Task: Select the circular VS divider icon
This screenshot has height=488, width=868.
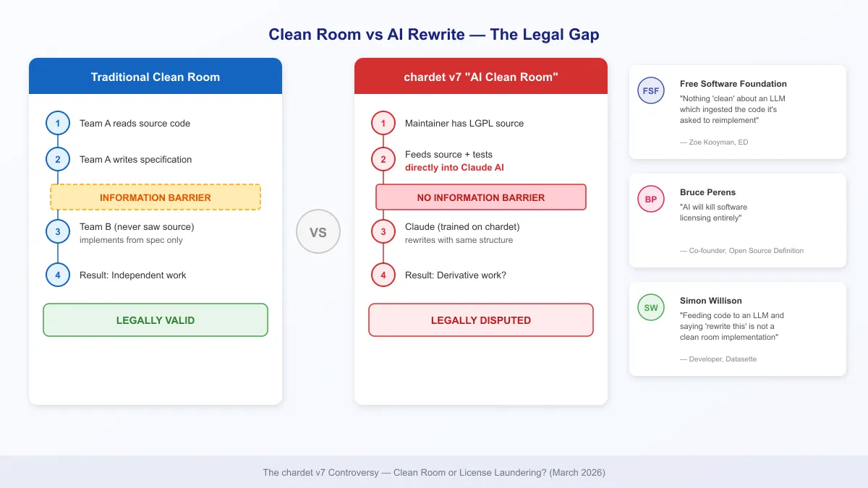Action: [318, 231]
